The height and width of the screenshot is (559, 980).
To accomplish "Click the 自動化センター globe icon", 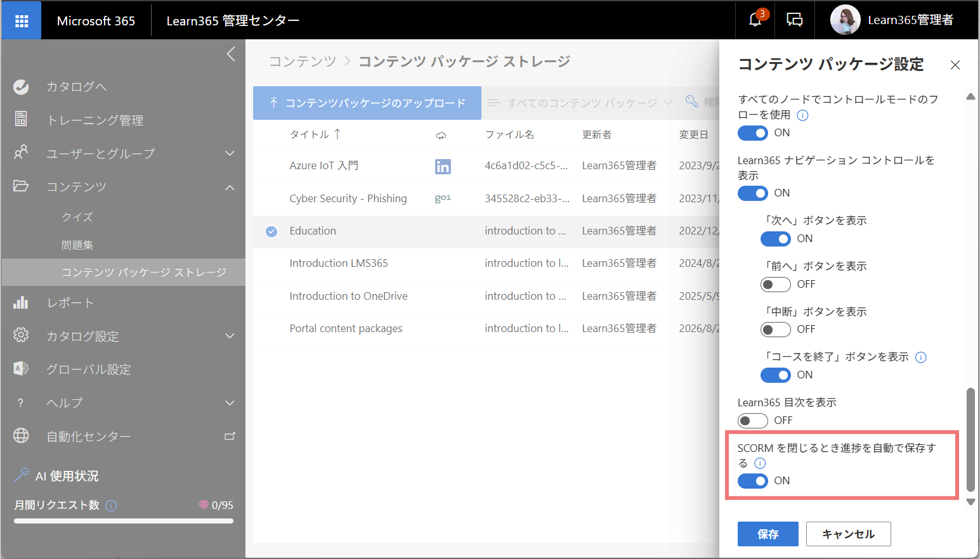I will (21, 435).
